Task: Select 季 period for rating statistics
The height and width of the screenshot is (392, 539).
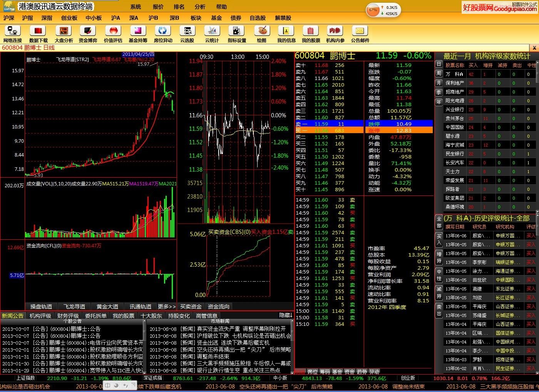Action: click(x=439, y=93)
